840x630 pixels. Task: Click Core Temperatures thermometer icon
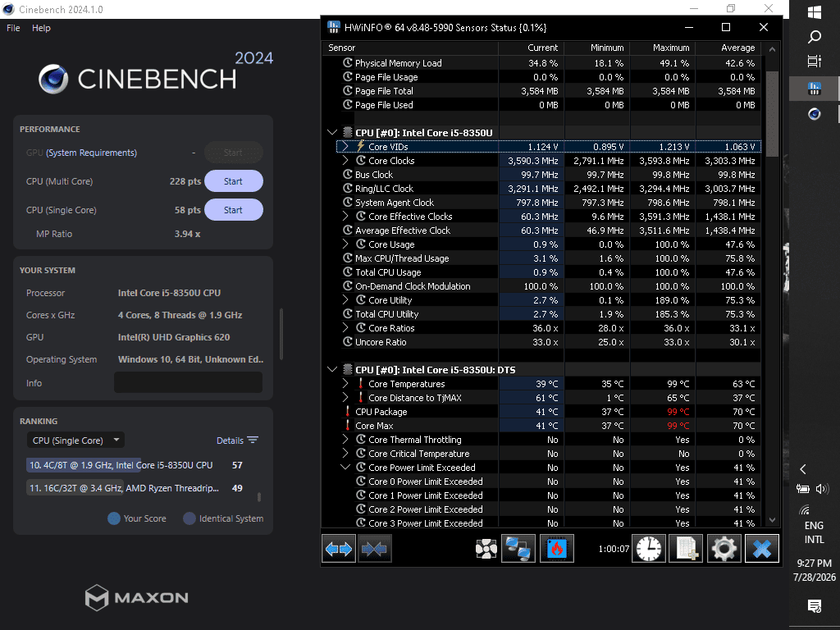pyautogui.click(x=361, y=384)
